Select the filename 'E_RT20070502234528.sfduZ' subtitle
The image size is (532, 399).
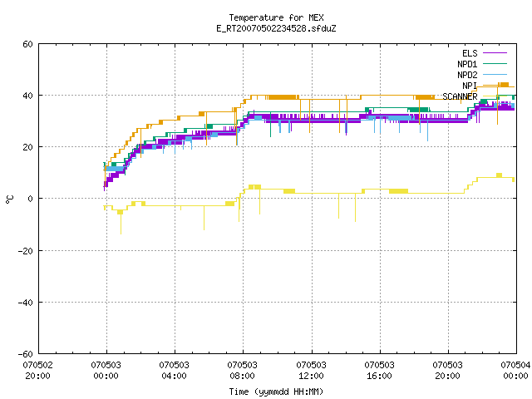[x=276, y=28]
